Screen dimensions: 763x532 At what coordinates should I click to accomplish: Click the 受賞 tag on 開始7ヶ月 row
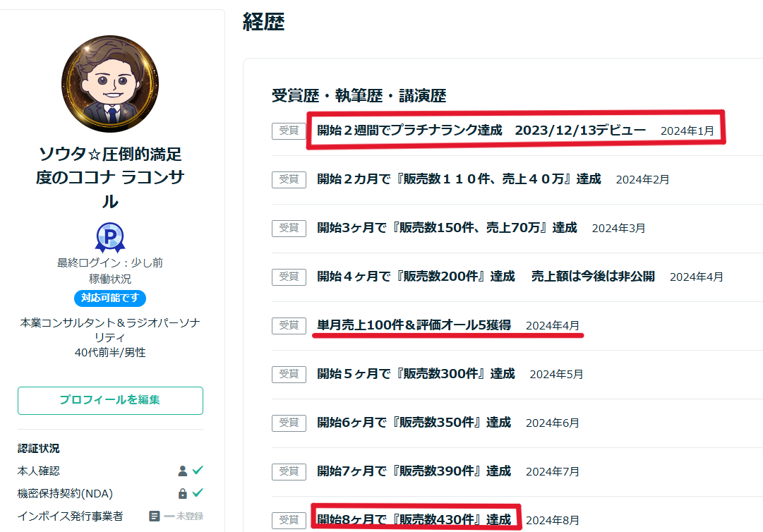[289, 471]
